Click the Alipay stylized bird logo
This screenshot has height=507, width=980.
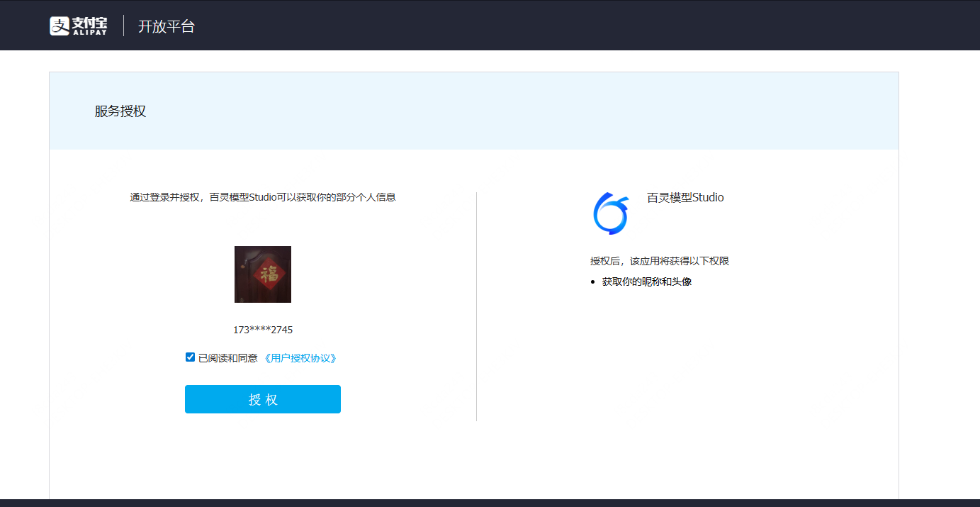(59, 26)
